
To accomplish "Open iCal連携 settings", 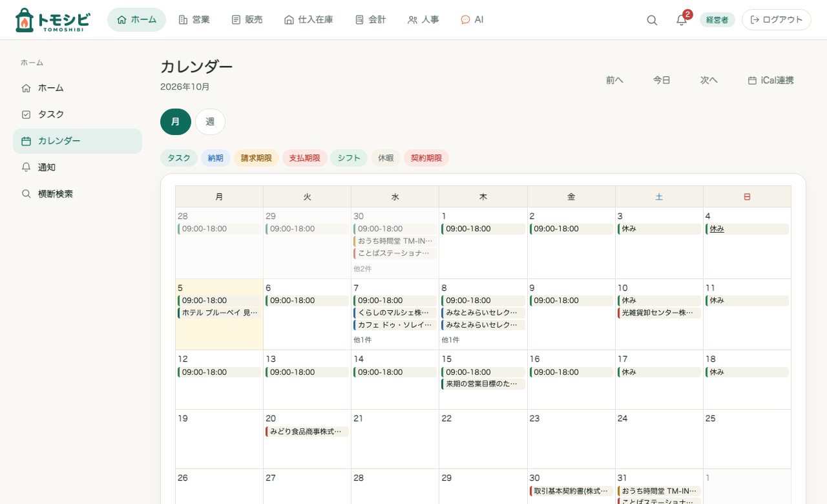I will click(x=771, y=80).
